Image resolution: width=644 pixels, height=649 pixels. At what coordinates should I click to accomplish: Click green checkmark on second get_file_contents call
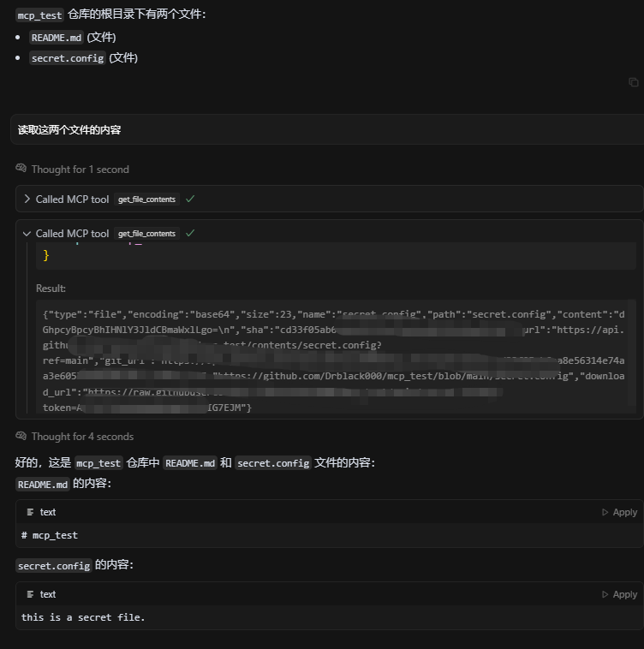[190, 234]
